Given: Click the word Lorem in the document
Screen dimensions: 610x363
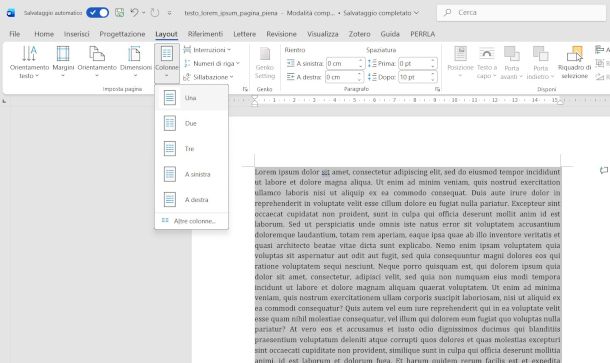Looking at the screenshot, I should [266, 172].
